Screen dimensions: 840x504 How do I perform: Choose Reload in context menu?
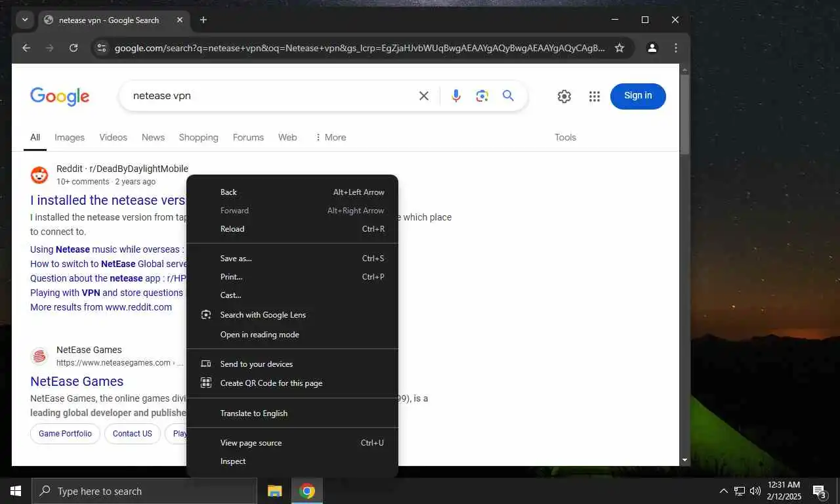(x=293, y=229)
